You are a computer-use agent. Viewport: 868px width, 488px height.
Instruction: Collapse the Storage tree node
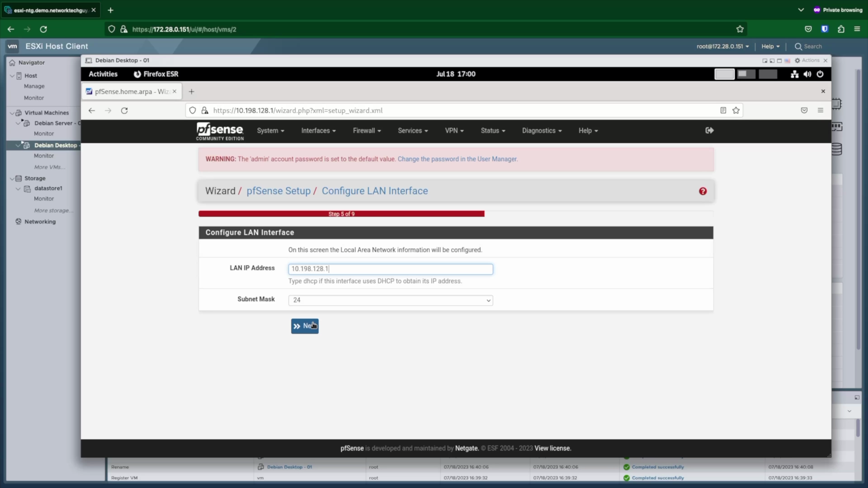(12, 178)
